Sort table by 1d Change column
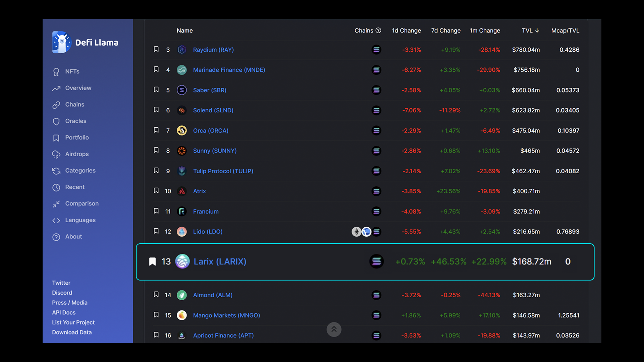The image size is (644, 362). [x=406, y=31]
